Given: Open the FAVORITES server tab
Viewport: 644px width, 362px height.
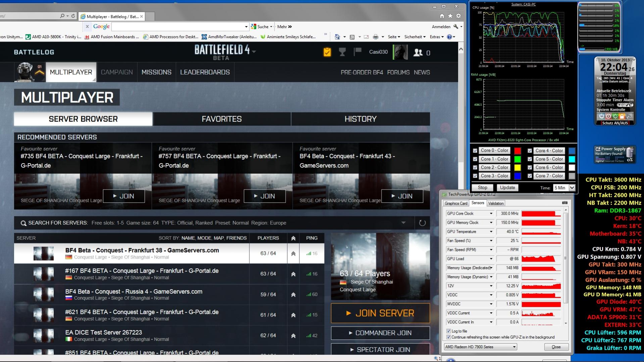Looking at the screenshot, I should tap(221, 119).
